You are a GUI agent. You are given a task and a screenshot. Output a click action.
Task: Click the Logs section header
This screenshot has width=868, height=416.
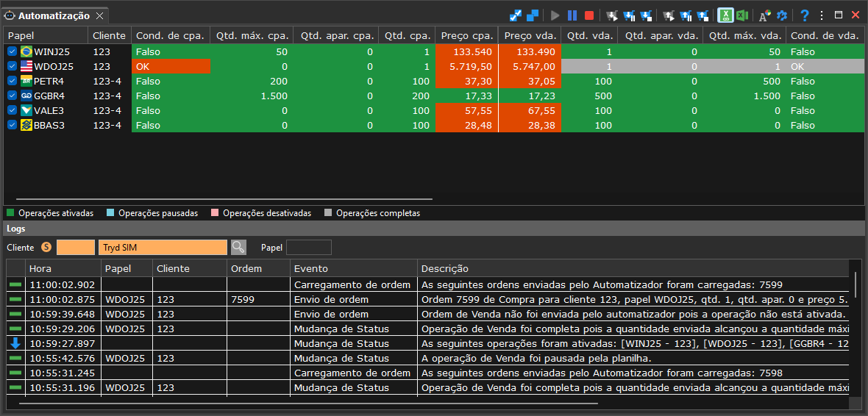(x=434, y=228)
